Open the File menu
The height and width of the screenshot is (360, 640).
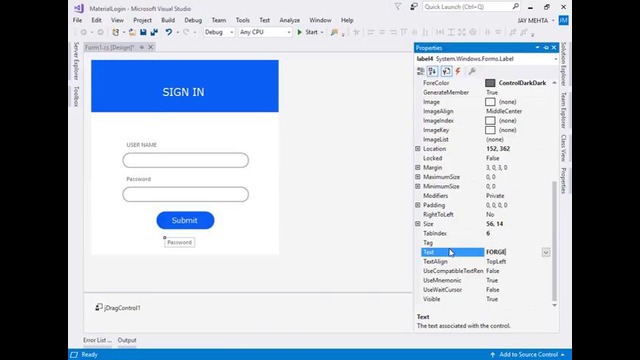point(77,20)
